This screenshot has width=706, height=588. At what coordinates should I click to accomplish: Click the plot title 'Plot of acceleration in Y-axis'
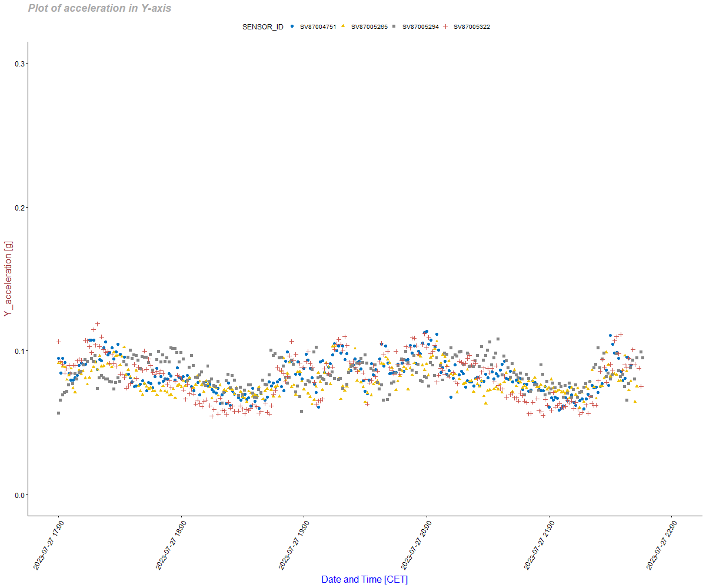point(99,9)
